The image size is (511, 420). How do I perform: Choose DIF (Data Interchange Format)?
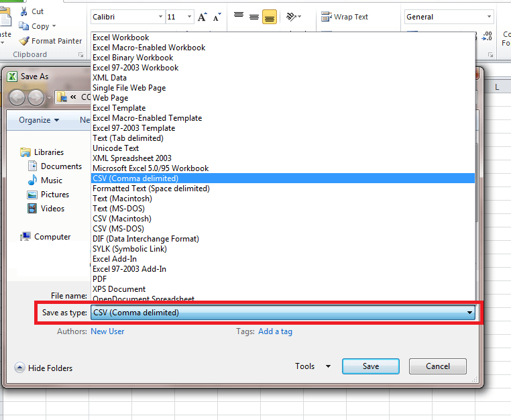point(282,239)
